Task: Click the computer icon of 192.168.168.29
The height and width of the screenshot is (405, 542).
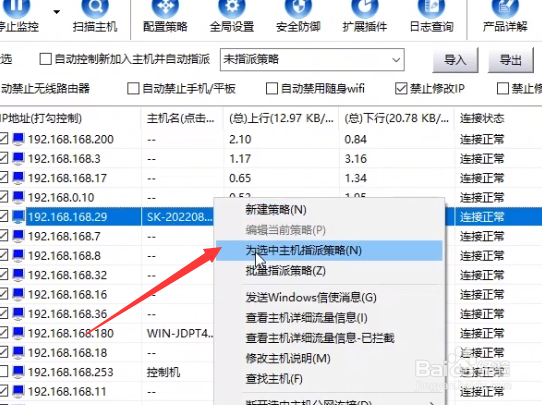Action: (x=18, y=217)
